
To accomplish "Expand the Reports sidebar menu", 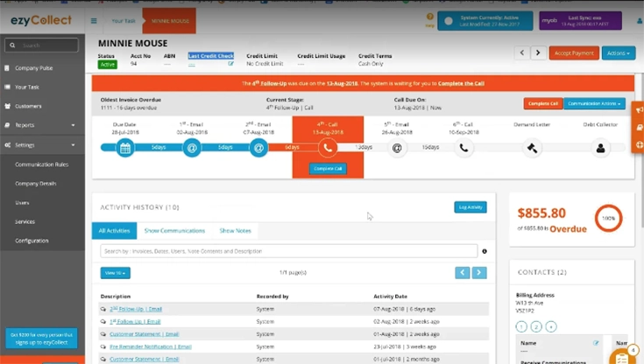I will [x=42, y=125].
